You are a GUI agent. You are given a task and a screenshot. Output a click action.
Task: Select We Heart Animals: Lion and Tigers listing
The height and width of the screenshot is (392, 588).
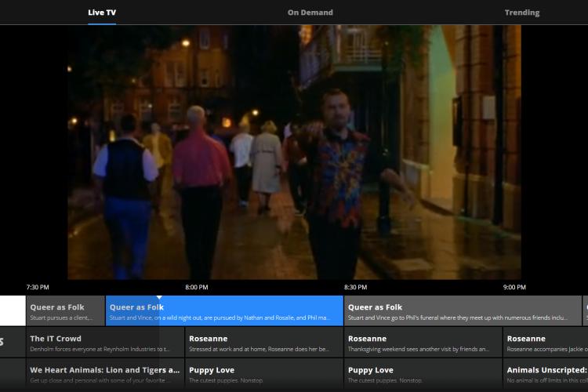[105, 374]
